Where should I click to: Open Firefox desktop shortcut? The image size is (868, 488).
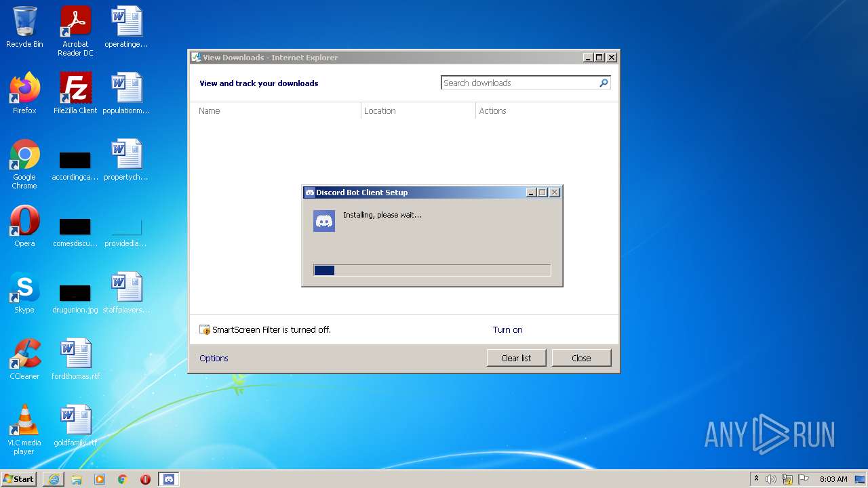coord(24,94)
